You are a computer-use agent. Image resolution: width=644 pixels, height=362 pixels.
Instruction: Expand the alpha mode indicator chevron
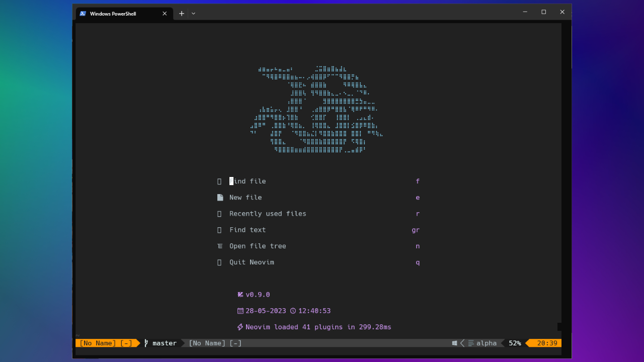coord(462,343)
